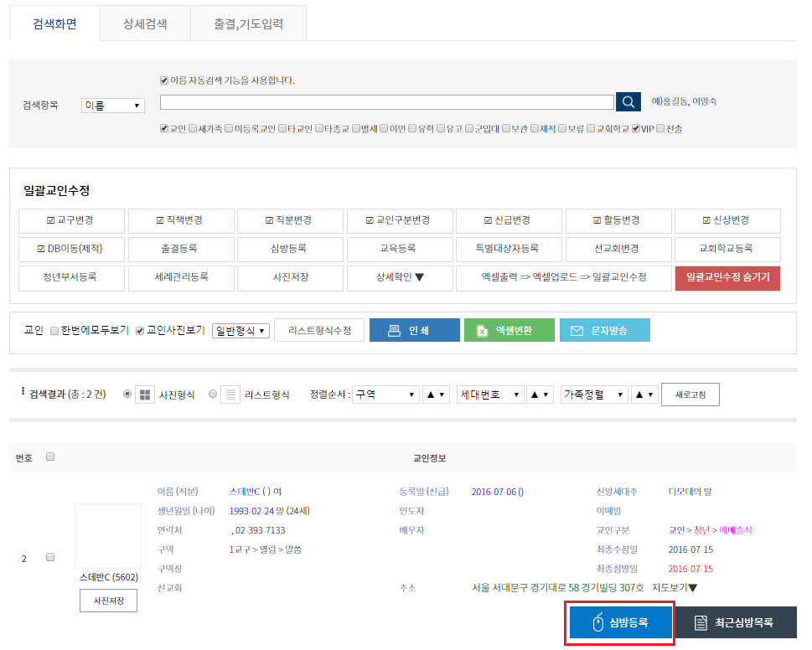Click the 일괄교인수정 숨기기 red button
This screenshot has height=650, width=812.
727,277
